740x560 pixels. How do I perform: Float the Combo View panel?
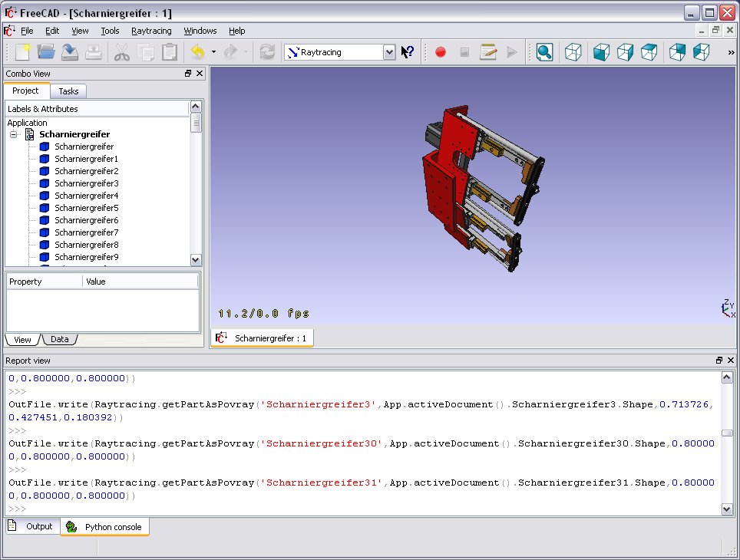(x=188, y=74)
